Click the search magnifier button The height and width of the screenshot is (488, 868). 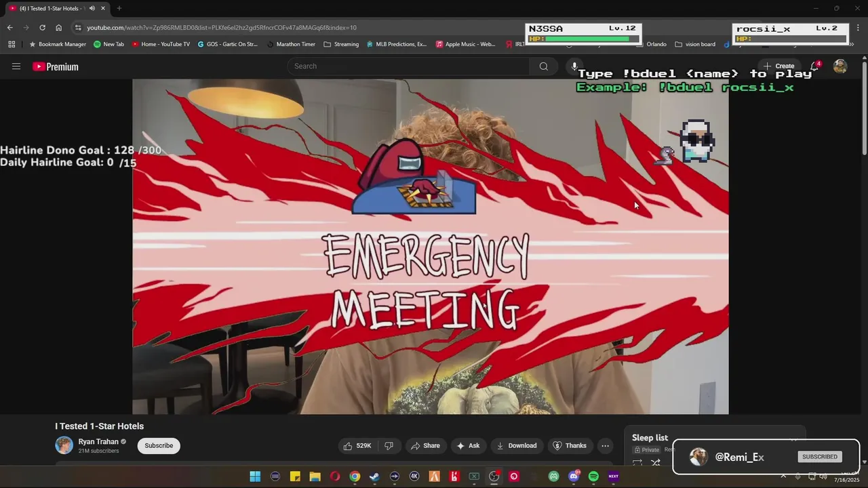(x=543, y=66)
